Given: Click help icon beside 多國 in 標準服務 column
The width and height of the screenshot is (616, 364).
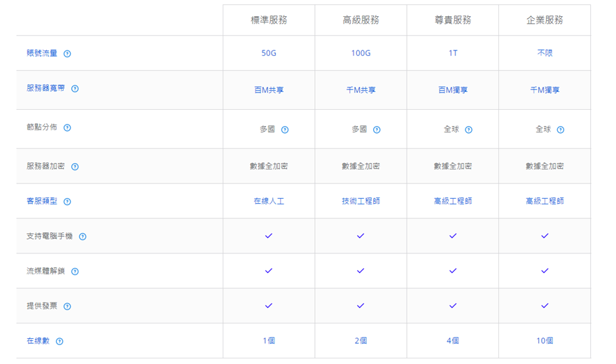Looking at the screenshot, I should 285,129.
